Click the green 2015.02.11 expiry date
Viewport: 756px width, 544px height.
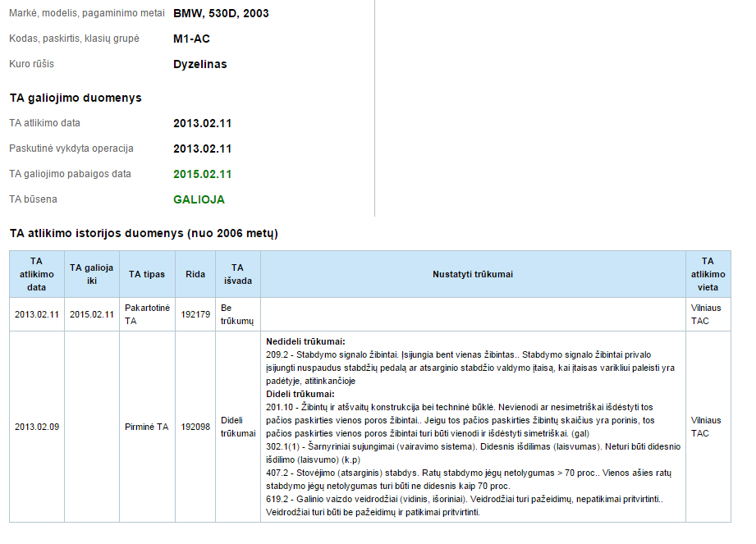coord(202,174)
